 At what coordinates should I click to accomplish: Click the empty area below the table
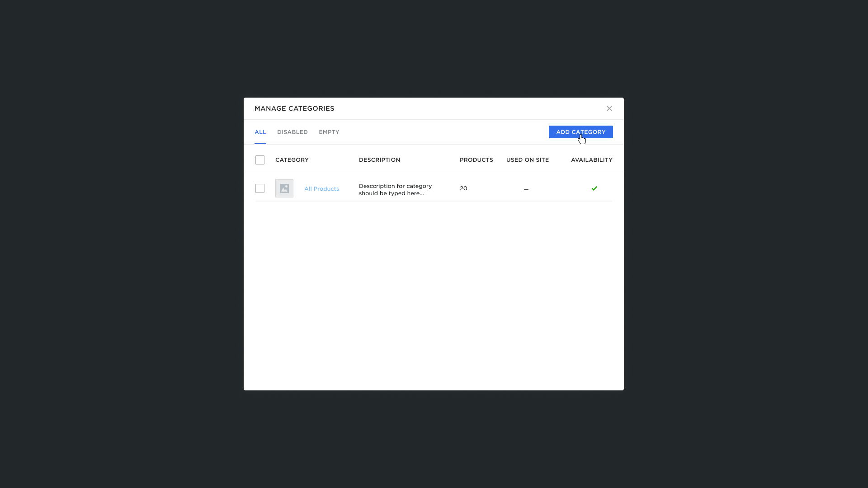[433, 294]
